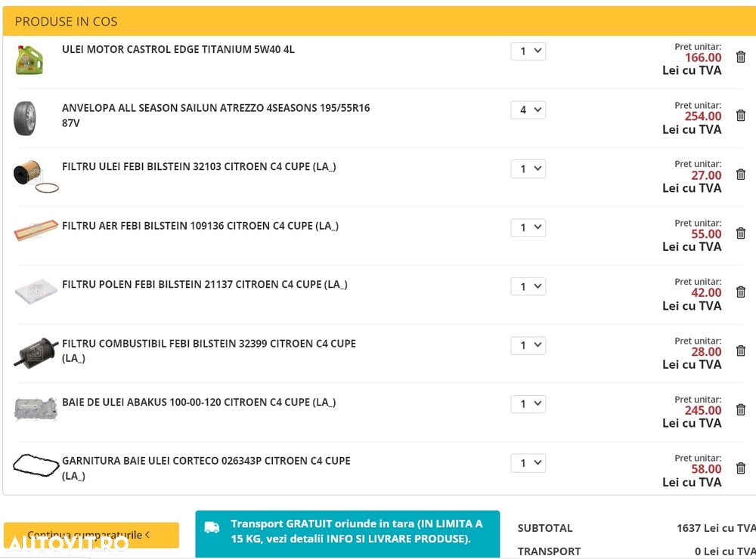Select the 254.00 tire unit price
Screen dimensions: 756x559
pyautogui.click(x=703, y=116)
